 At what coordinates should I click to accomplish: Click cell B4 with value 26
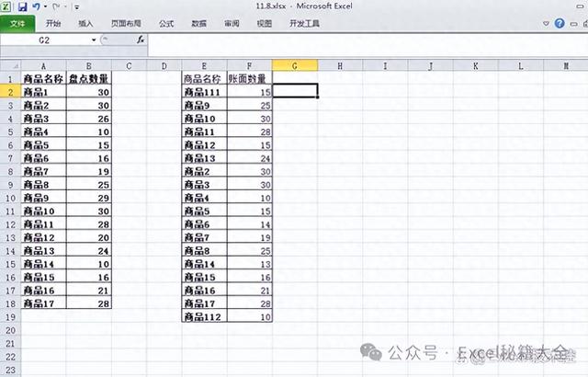89,119
